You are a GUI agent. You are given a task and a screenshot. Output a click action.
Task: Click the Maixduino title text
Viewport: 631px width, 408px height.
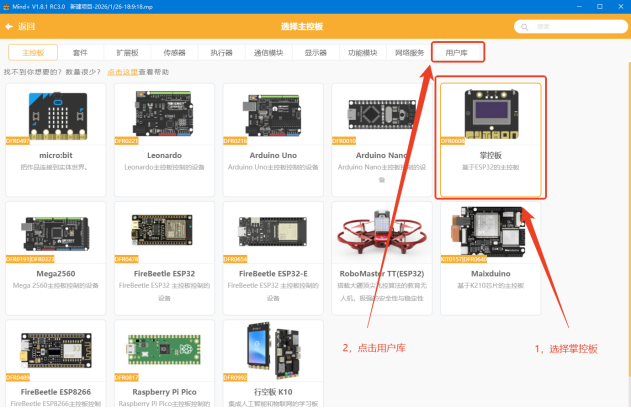click(491, 274)
